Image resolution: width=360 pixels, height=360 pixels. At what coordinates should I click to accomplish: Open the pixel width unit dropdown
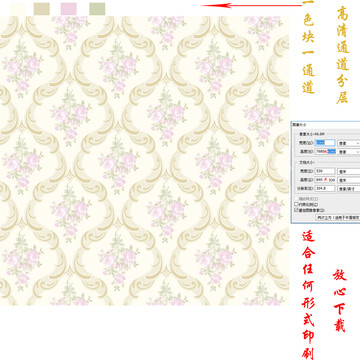(x=349, y=143)
